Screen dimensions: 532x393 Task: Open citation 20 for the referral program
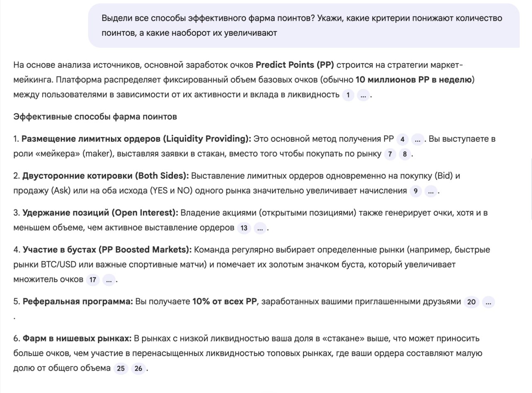(471, 302)
